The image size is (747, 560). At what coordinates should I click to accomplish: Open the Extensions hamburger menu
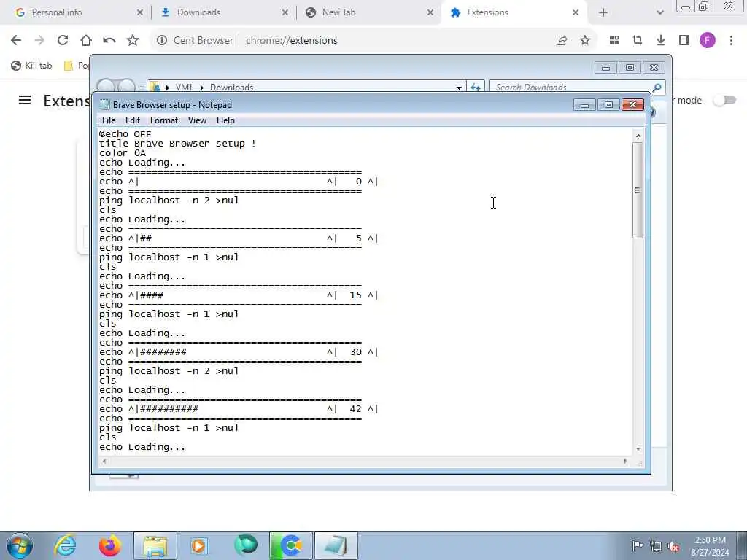click(x=25, y=100)
